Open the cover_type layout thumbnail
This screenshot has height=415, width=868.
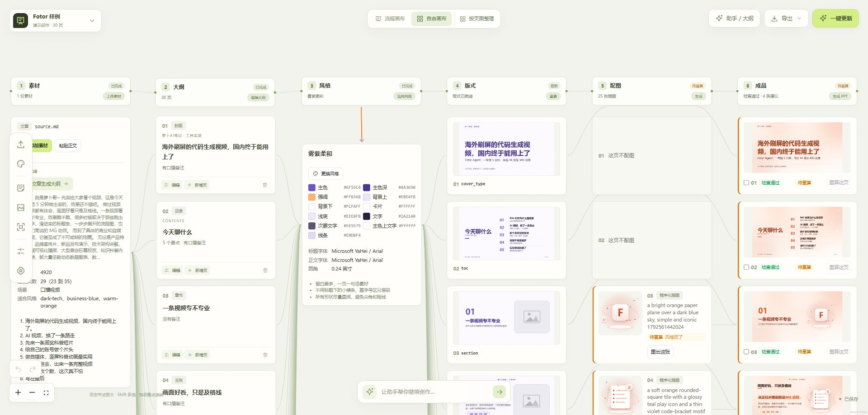(506, 149)
